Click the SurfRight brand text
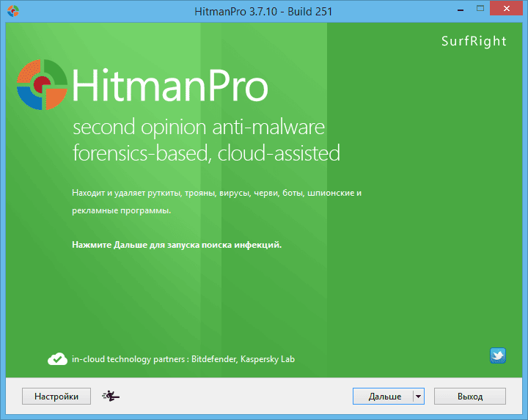The height and width of the screenshot is (420, 528). [474, 41]
